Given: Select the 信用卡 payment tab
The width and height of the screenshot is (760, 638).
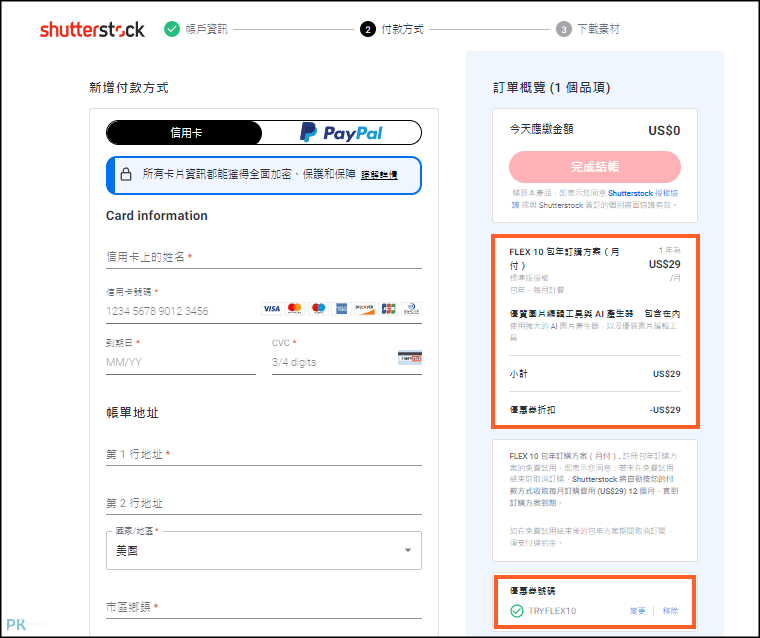Looking at the screenshot, I should (185, 133).
